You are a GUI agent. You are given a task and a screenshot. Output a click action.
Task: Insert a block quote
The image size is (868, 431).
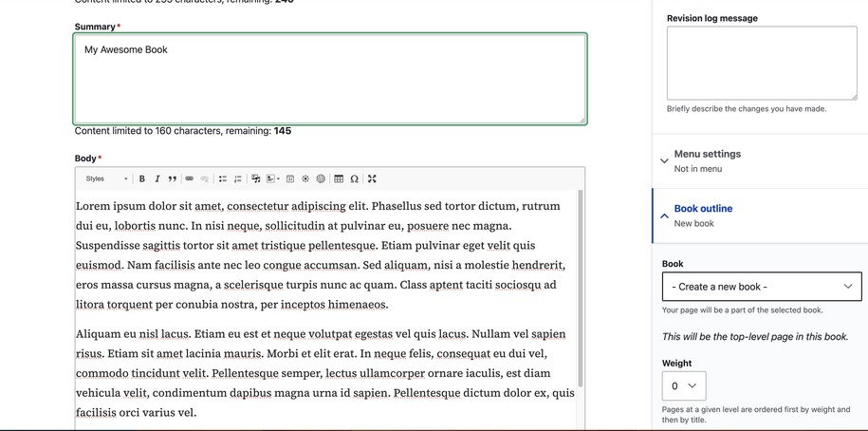[x=173, y=178]
